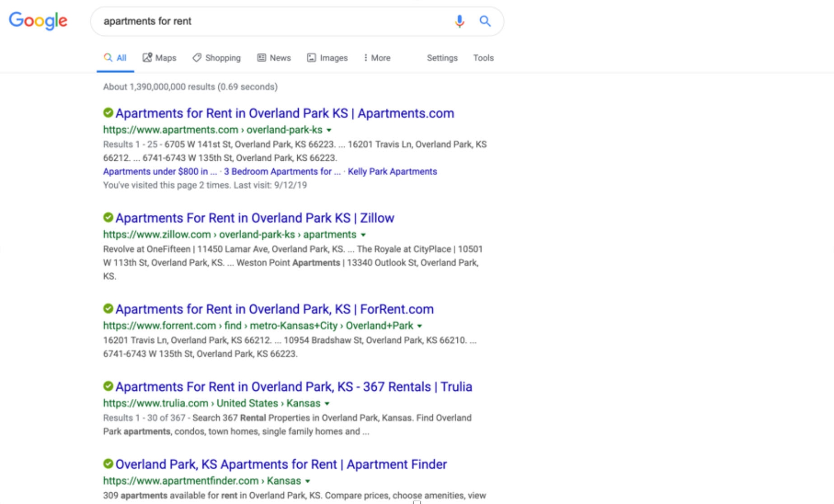Click green checkmark beside Zillow result
Viewport: 834px width, 504px height.
(108, 217)
